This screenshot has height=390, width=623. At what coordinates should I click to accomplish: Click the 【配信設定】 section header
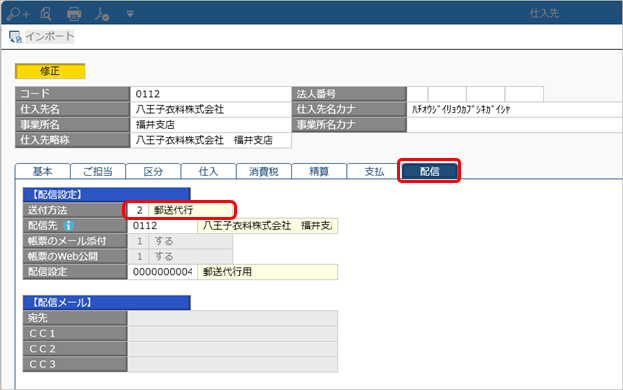(x=106, y=195)
